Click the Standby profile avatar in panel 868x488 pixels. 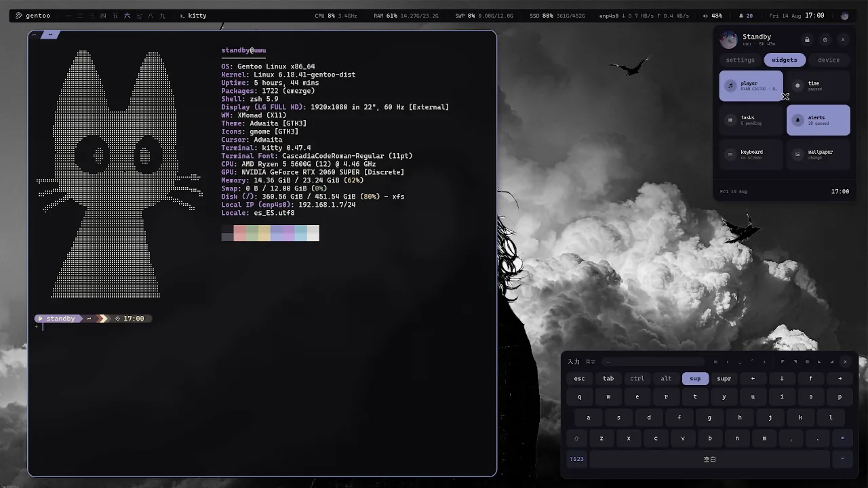(728, 39)
